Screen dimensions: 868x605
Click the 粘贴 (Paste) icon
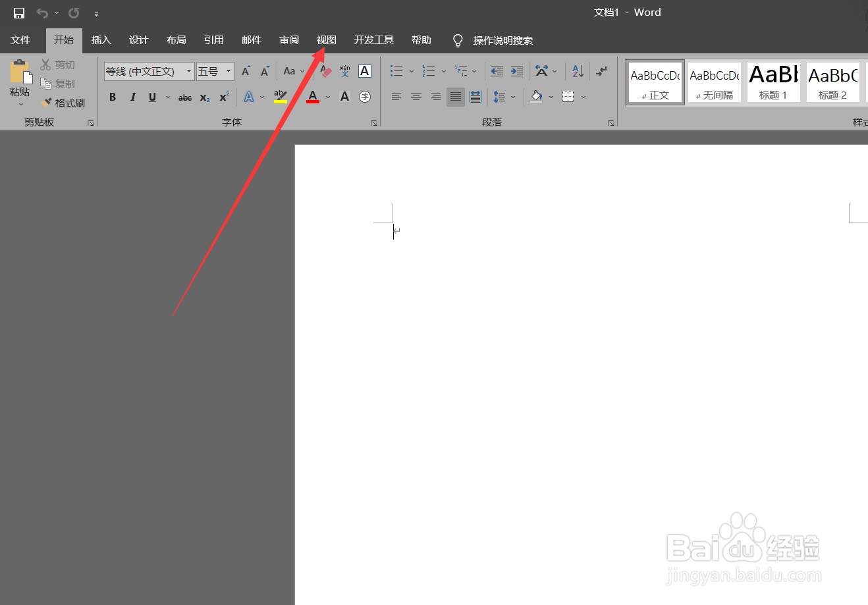pyautogui.click(x=20, y=72)
